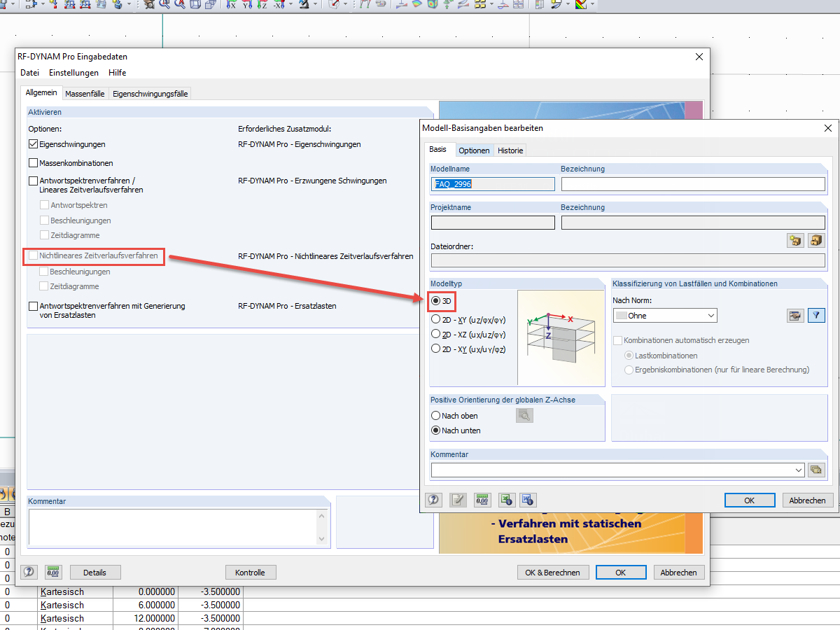Click the units settings icon labeled 0.00

pos(482,500)
